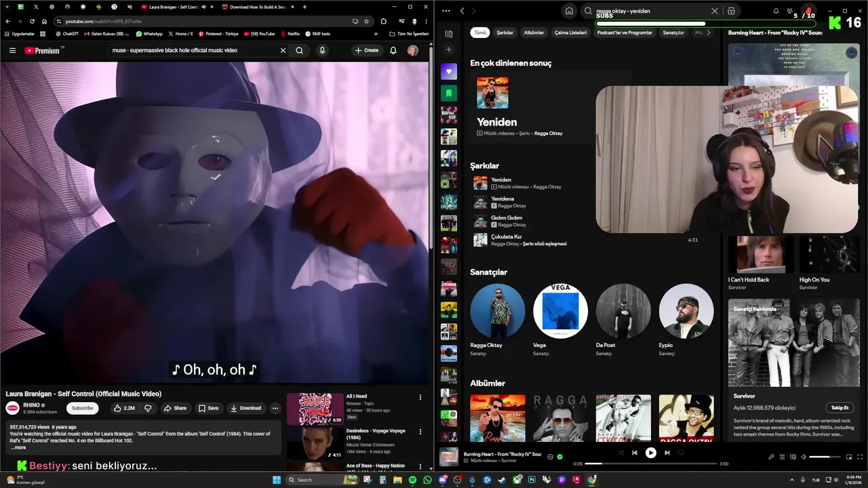Viewport: 868px width, 488px height.
Task: Mute Spotify with speaker icon
Action: 804,457
